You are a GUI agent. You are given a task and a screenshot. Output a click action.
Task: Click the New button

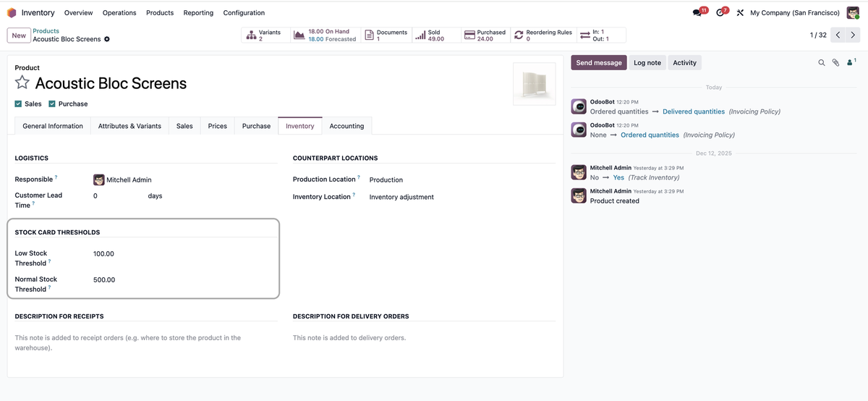19,35
